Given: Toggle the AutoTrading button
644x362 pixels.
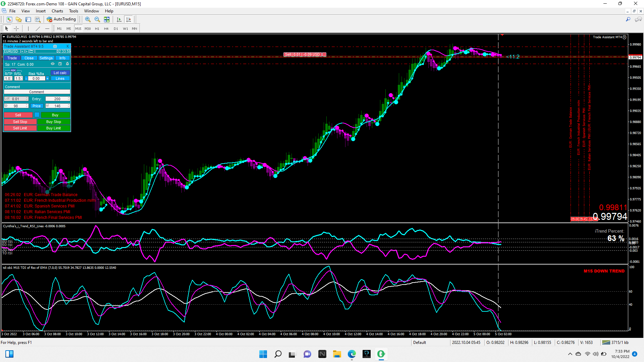Looking at the screenshot, I should [61, 19].
